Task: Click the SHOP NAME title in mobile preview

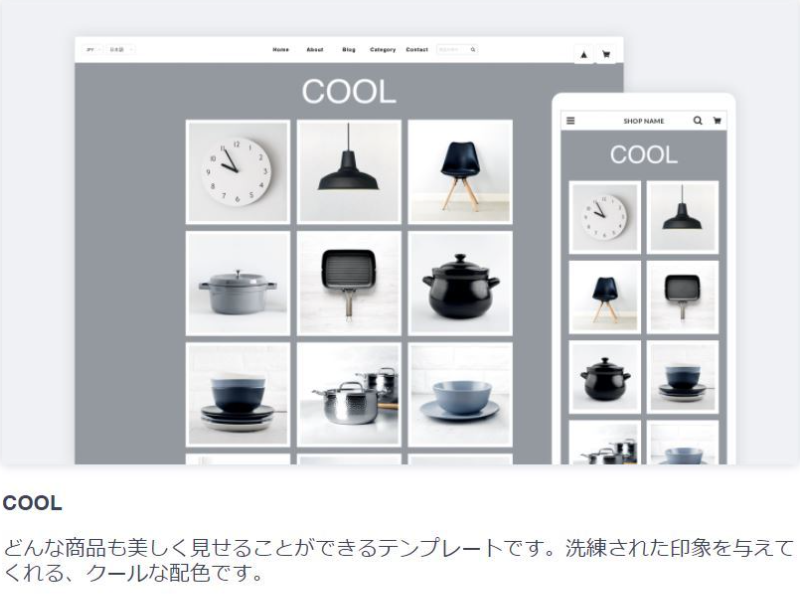Action: (x=643, y=121)
